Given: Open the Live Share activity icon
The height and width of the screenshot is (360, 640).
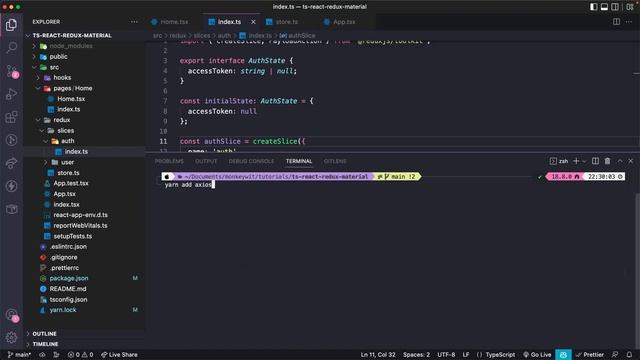Looking at the screenshot, I should pyautogui.click(x=11, y=163).
